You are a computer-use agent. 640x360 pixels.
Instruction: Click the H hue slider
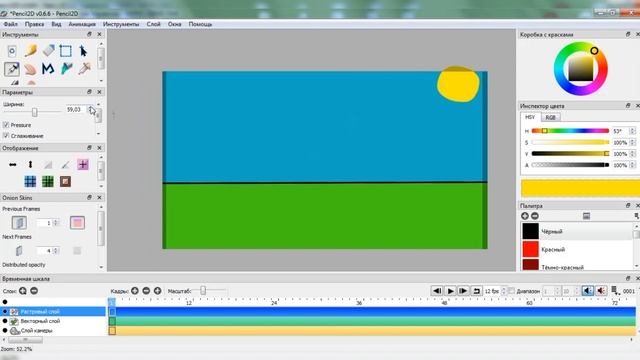point(570,131)
